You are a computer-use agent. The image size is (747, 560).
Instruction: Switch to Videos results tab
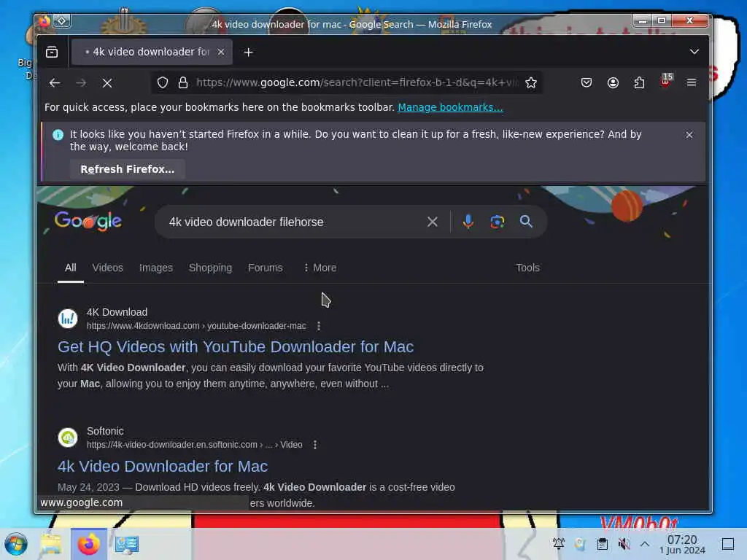pyautogui.click(x=108, y=268)
